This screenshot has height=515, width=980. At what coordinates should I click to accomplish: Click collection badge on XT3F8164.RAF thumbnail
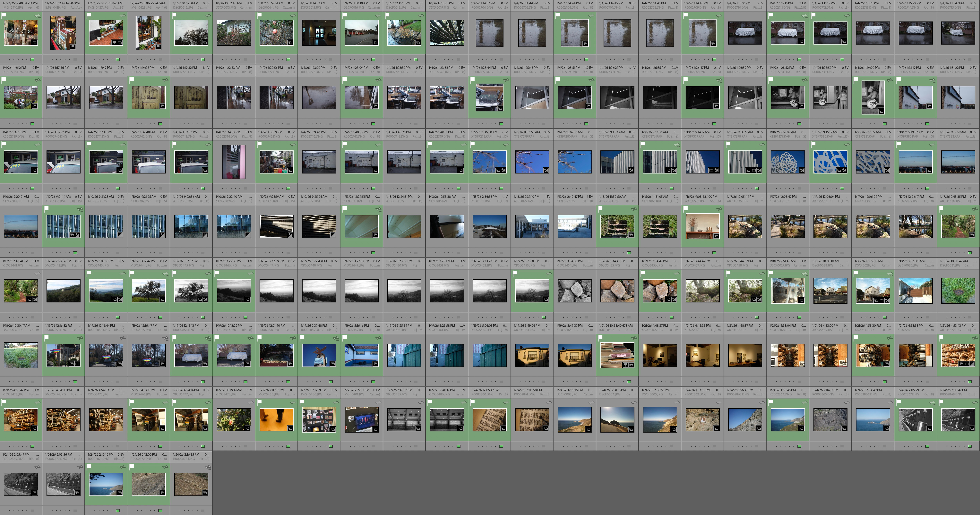click(x=631, y=235)
